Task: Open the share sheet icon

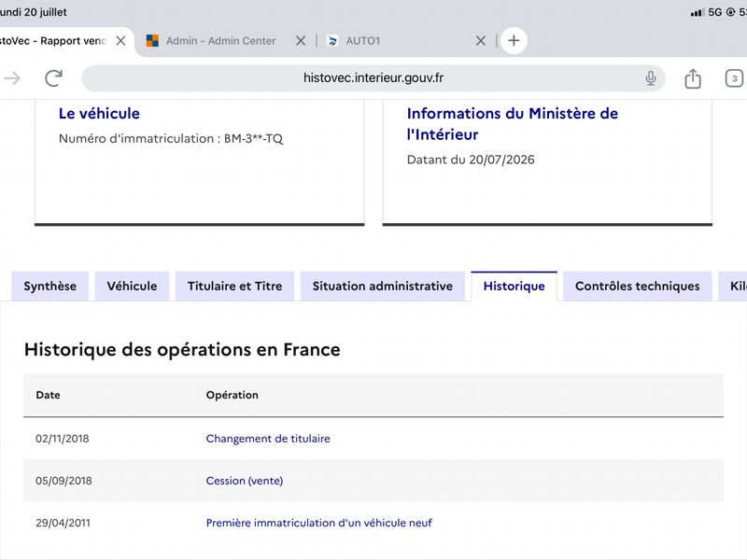Action: (x=693, y=78)
